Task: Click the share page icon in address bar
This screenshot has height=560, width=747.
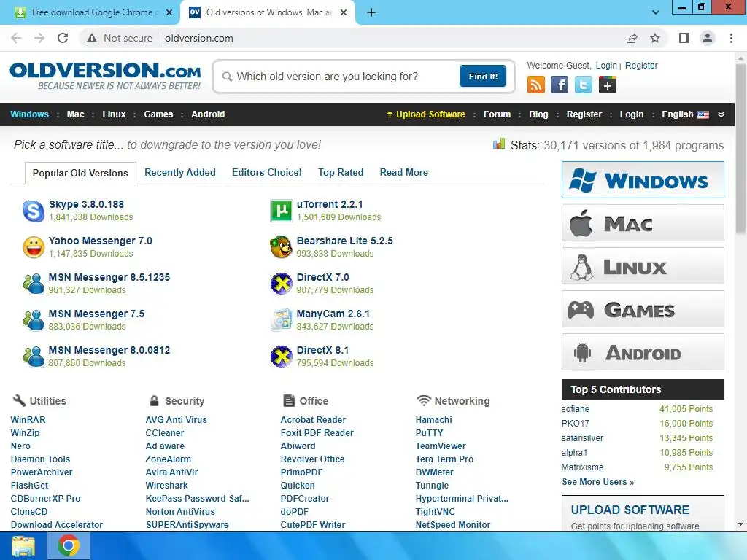Action: click(632, 38)
